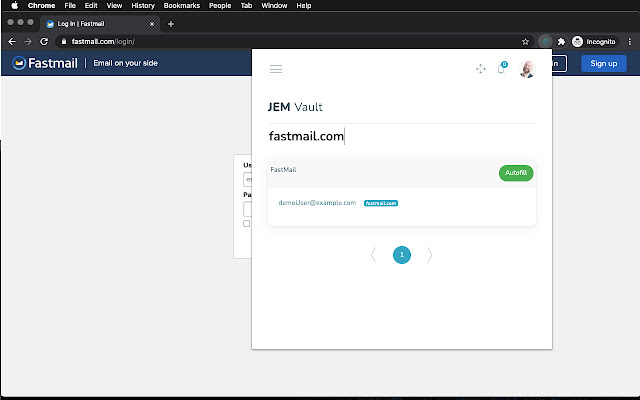This screenshot has height=400, width=640.
Task: Open the JEM Vault hamburger menu
Action: [276, 69]
